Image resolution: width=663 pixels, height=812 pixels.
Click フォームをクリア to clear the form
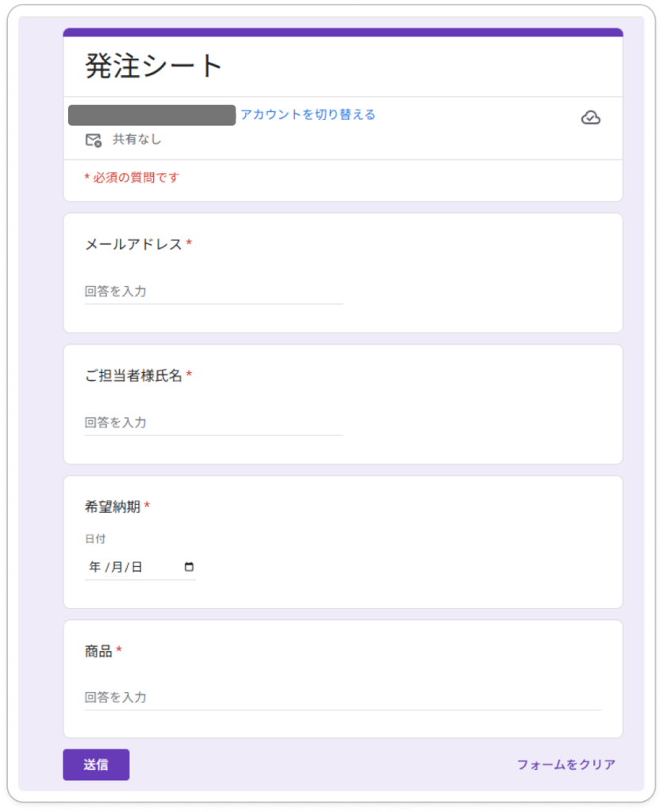tap(564, 764)
